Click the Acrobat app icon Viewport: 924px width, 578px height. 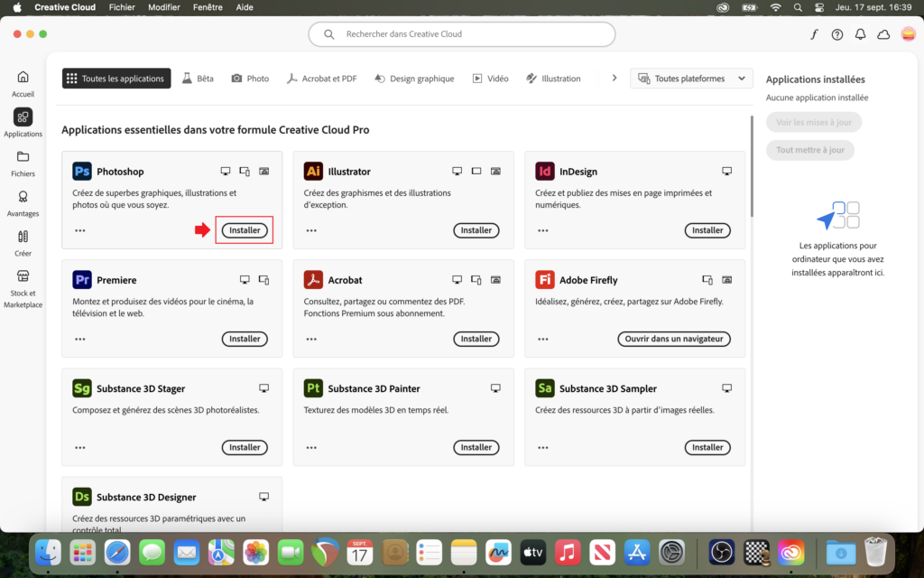pyautogui.click(x=313, y=280)
